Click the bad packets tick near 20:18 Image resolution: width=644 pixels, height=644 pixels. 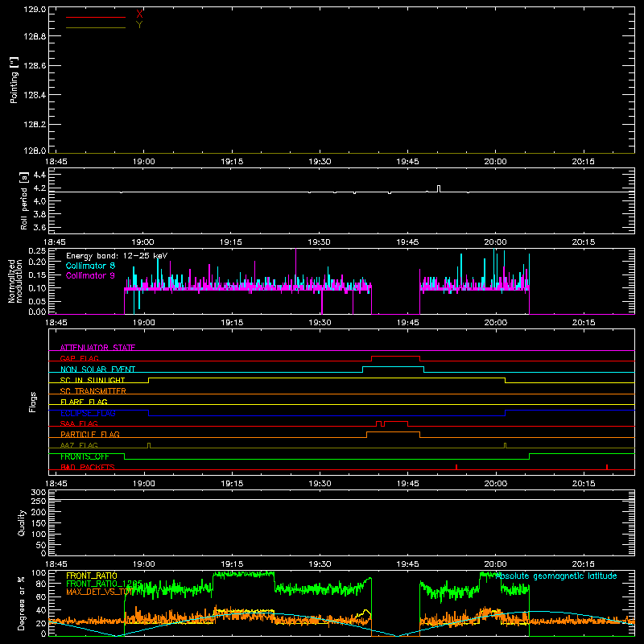pyautogui.click(x=607, y=467)
